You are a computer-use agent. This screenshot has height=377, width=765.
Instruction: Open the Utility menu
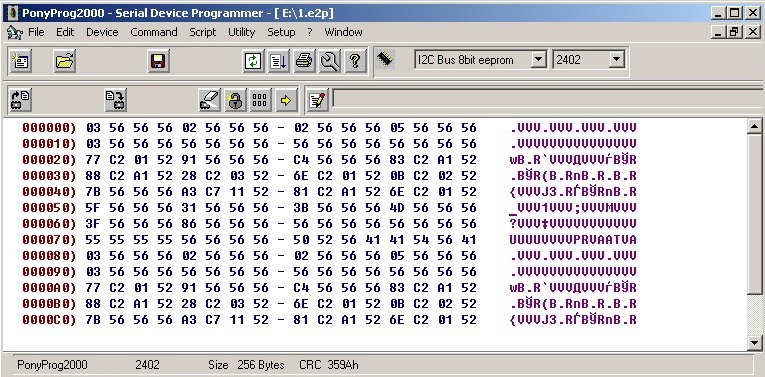point(242,32)
